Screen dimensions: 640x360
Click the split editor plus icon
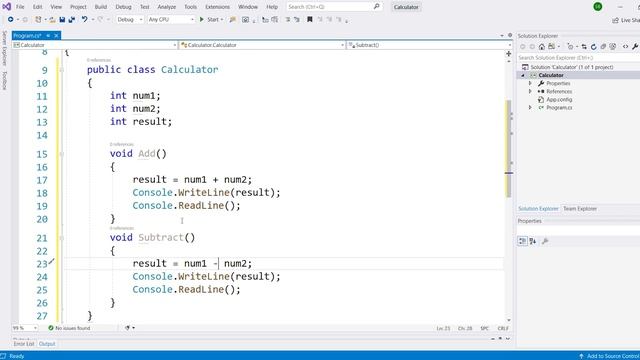click(509, 53)
